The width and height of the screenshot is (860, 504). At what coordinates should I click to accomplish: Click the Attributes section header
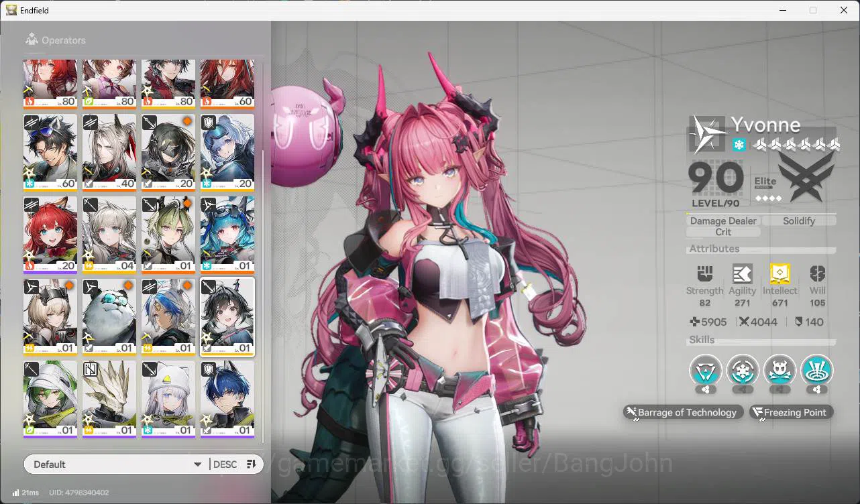point(714,249)
